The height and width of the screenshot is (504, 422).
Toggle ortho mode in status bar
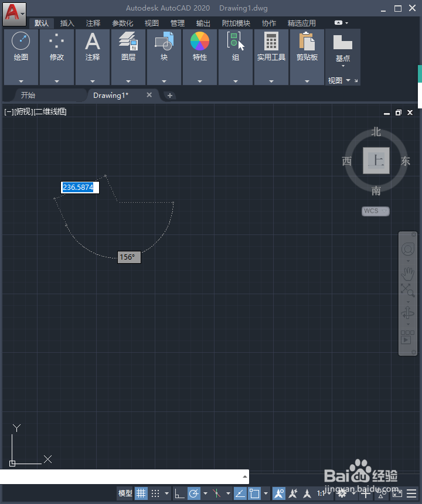(179, 493)
